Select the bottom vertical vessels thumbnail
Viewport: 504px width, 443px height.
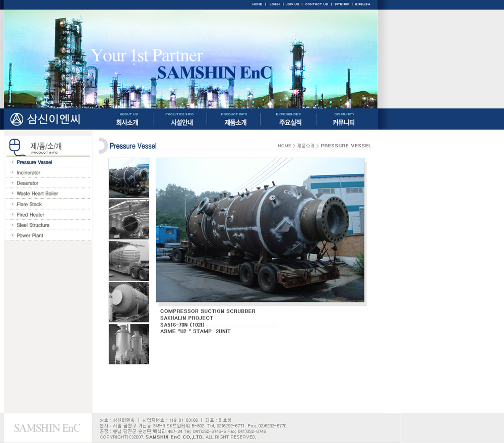click(x=129, y=344)
